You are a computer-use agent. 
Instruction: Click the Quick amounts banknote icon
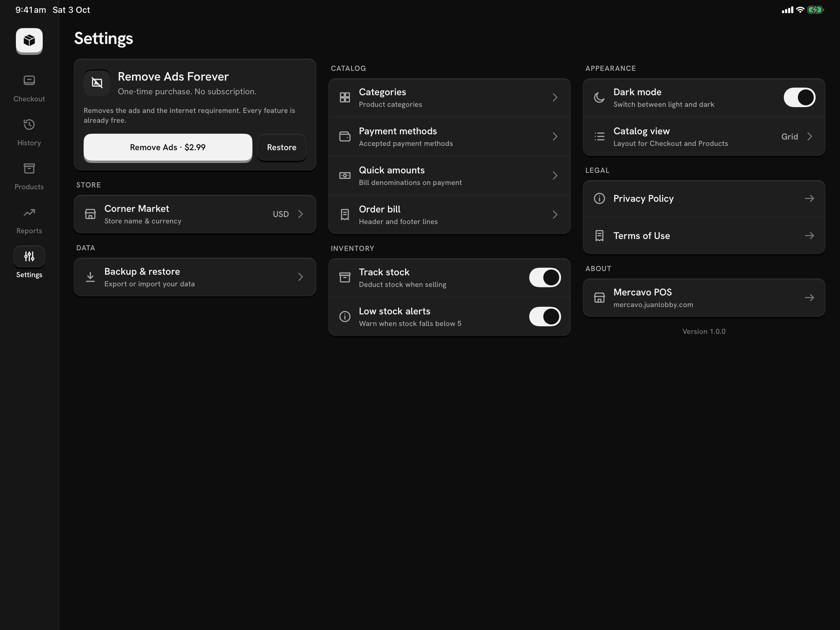345,176
